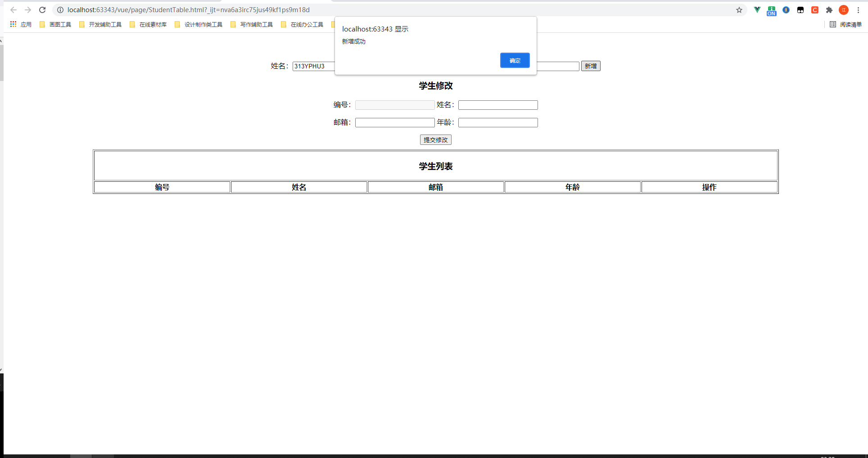Open the extensions puzzle icon
Screen dimensions: 868x458
point(829,10)
